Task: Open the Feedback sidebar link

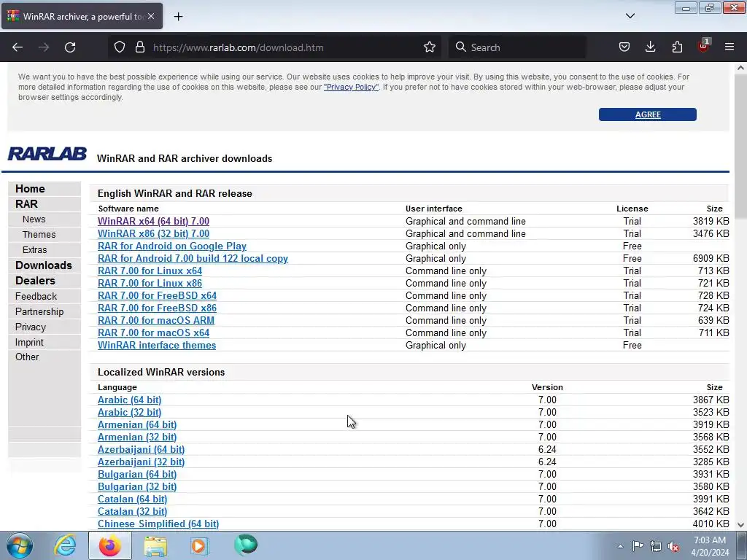Action: point(36,296)
